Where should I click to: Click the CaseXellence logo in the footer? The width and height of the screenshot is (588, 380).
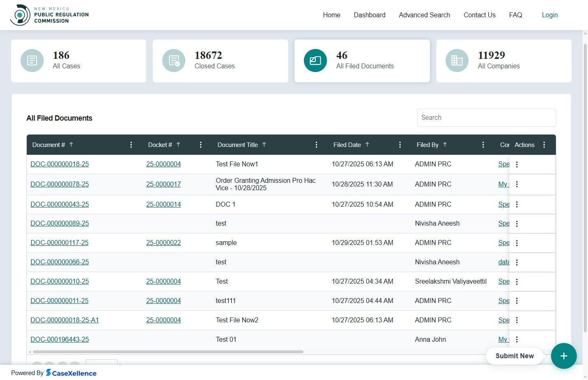72,373
